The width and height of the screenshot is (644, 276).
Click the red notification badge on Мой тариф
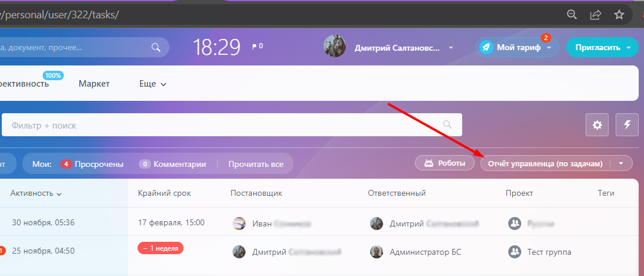tap(546, 38)
